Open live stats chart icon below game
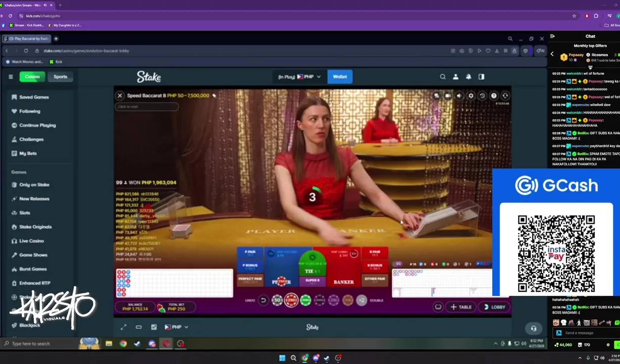This screenshot has height=364, width=620. tap(154, 327)
